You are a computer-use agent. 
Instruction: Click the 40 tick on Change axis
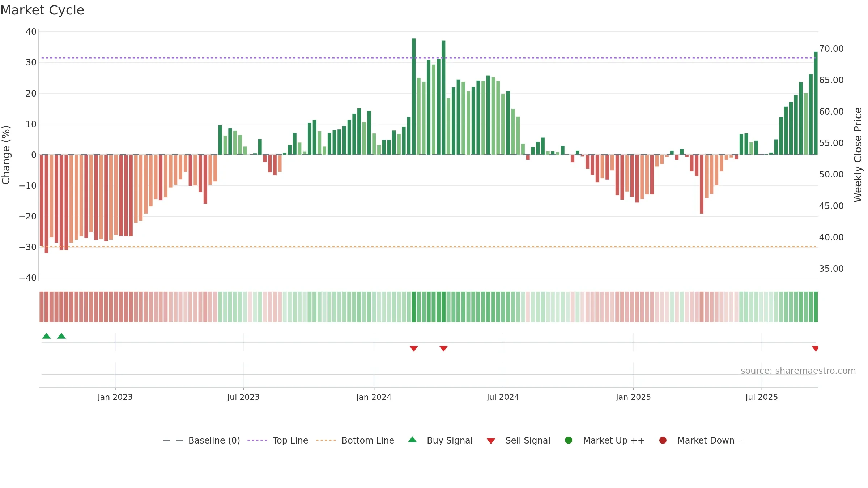pyautogui.click(x=31, y=32)
